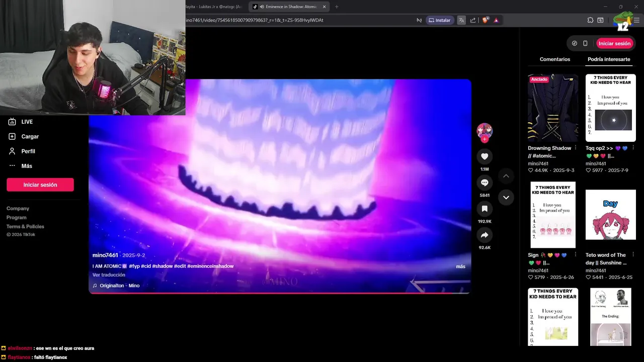Screen dimensions: 644x362
Task: Like the video with the heart icon
Action: point(485,156)
